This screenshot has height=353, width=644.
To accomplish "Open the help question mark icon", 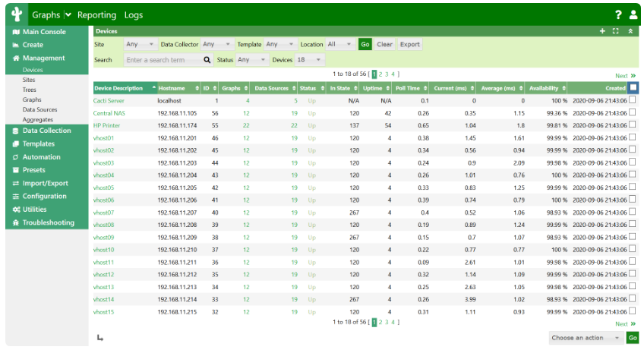I will [618, 15].
